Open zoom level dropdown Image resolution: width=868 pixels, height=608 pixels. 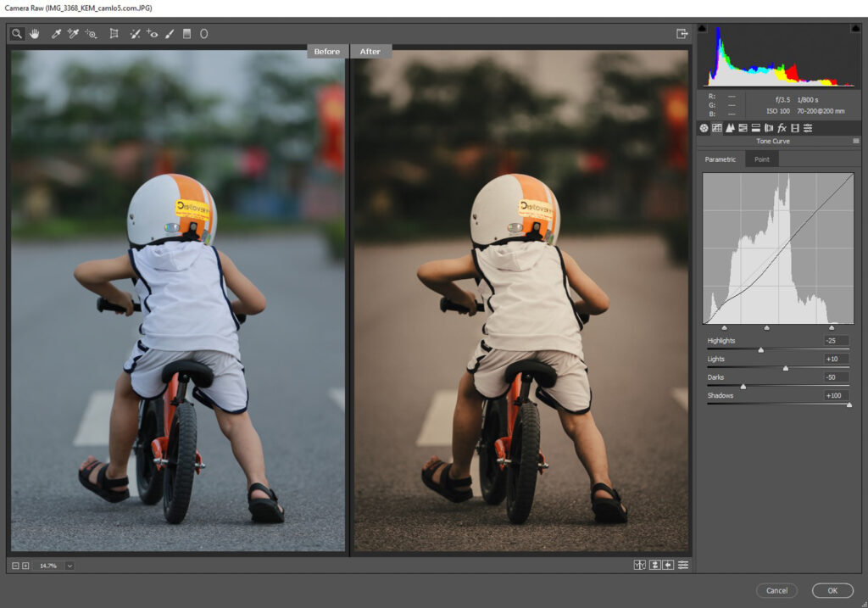click(70, 566)
